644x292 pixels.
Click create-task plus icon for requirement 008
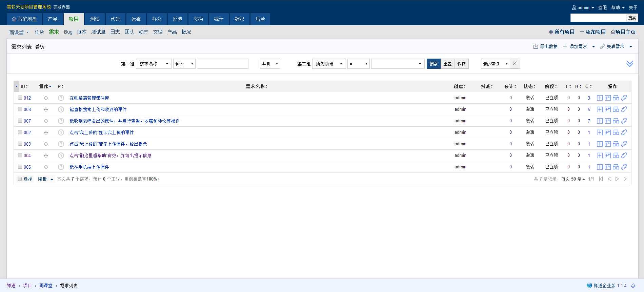(600, 109)
